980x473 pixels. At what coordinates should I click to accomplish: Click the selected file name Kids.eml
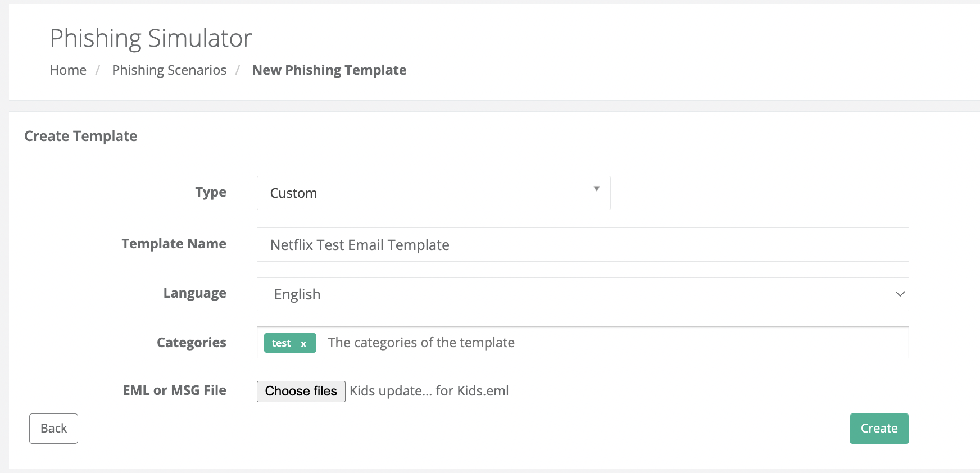[429, 391]
